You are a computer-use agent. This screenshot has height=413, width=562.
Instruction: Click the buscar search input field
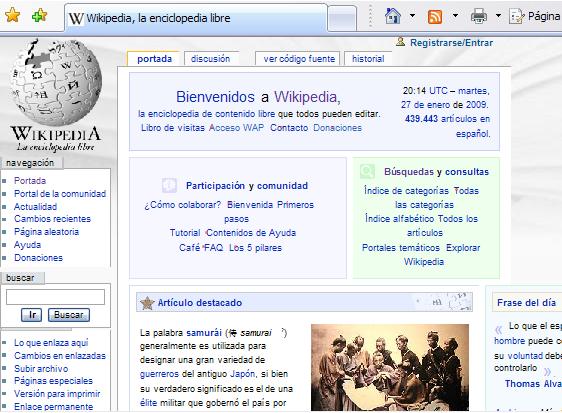[55, 297]
